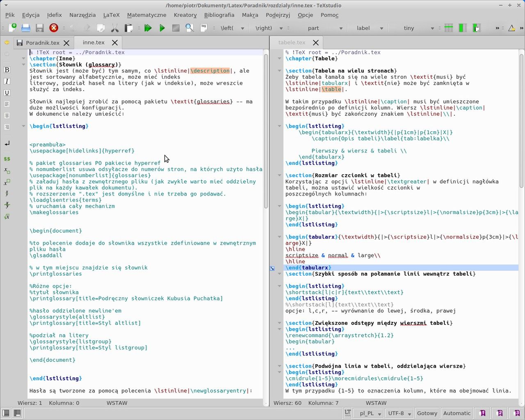Close the tabele.tex tab
Viewport: 525px width, 420px height.
pyautogui.click(x=316, y=43)
